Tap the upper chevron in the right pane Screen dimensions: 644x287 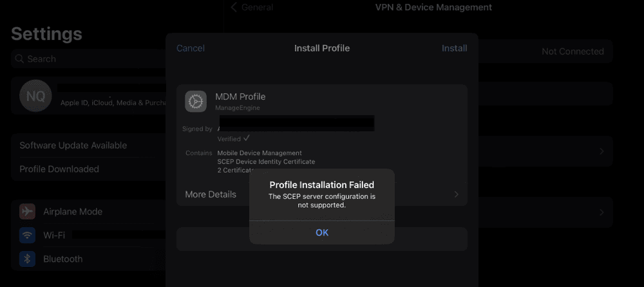coord(601,151)
